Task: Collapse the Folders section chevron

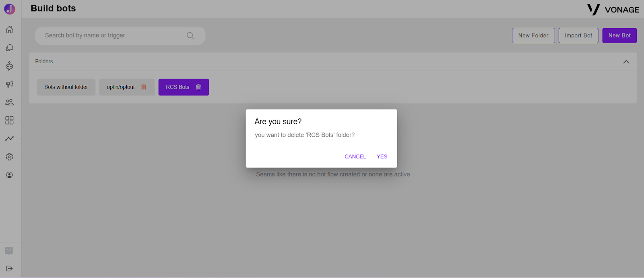Action: 626,62
